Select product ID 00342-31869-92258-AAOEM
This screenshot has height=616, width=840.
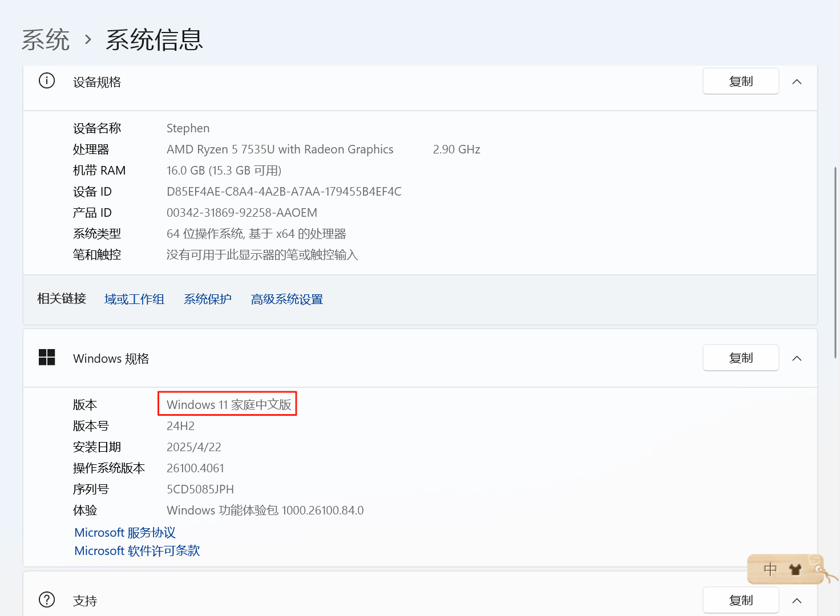click(x=242, y=213)
